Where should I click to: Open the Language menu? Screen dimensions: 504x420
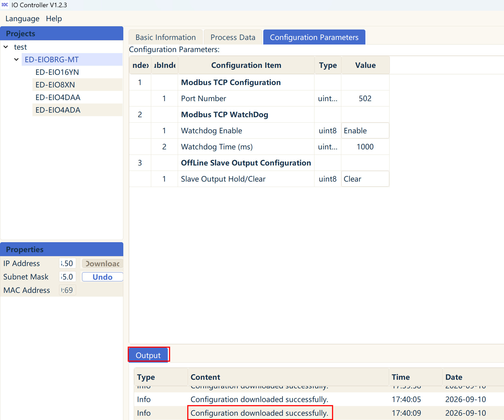point(23,19)
